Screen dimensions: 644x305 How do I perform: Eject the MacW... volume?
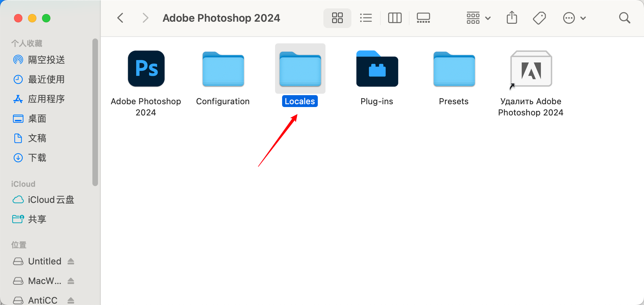coord(71,281)
